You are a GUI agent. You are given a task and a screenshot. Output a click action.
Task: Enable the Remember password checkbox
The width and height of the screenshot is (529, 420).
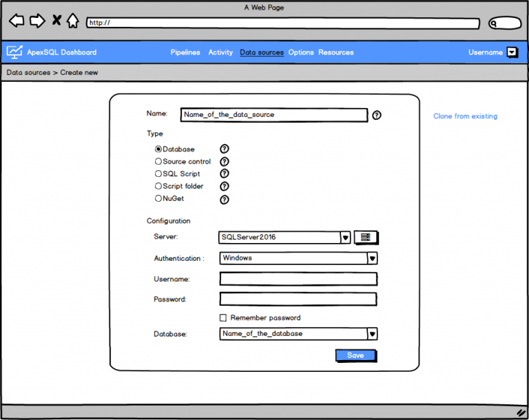click(222, 318)
